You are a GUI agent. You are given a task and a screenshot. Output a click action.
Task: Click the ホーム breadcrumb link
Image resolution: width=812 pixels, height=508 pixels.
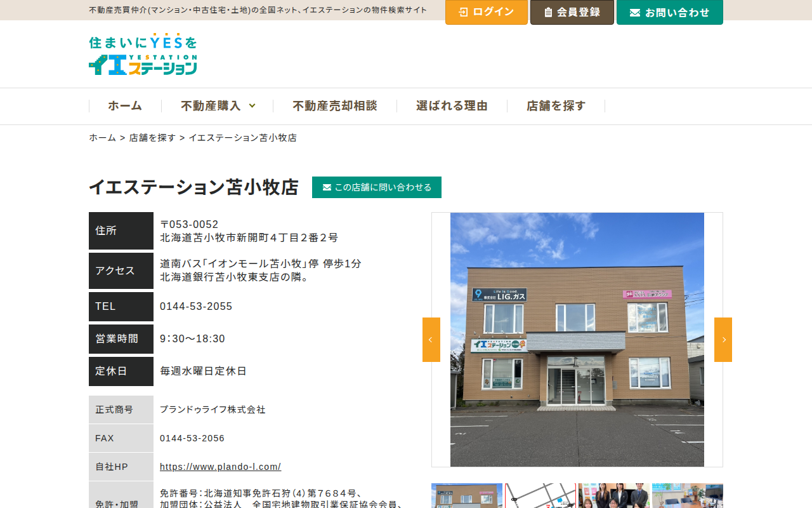(103, 138)
